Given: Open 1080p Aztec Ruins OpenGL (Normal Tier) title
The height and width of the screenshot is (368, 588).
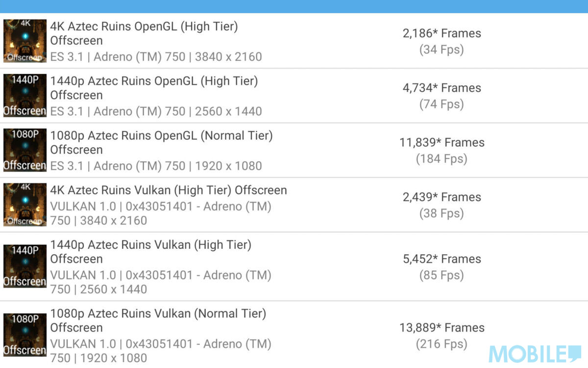Looking at the screenshot, I should [161, 135].
